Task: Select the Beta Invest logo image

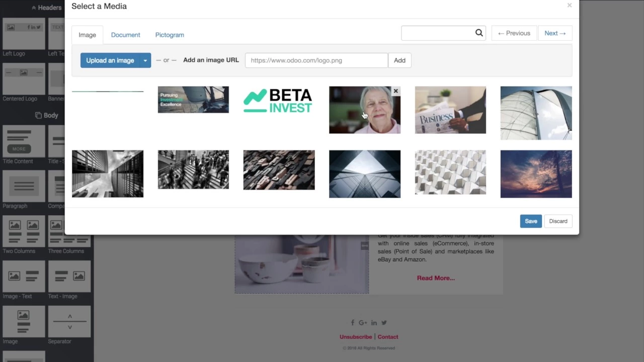Action: click(x=279, y=100)
